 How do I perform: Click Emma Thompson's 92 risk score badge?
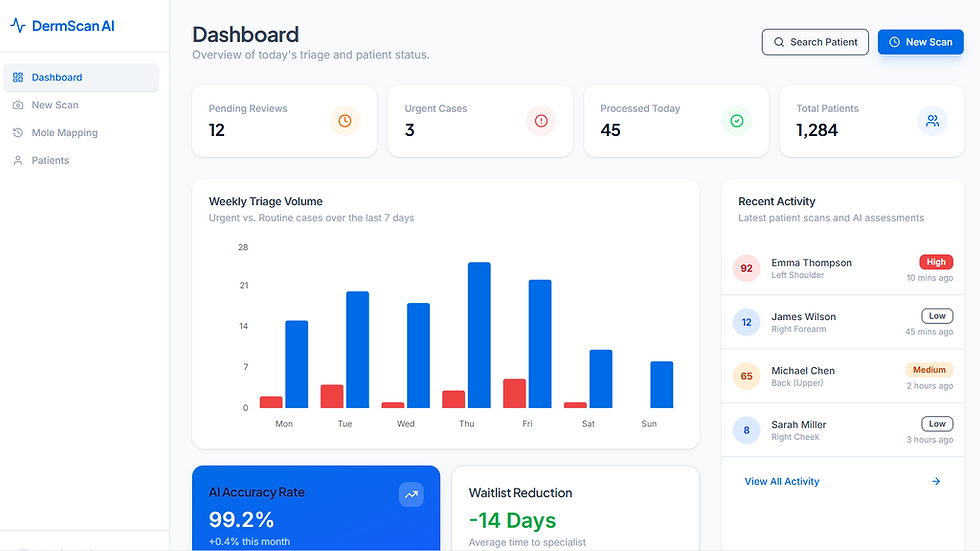(x=746, y=268)
